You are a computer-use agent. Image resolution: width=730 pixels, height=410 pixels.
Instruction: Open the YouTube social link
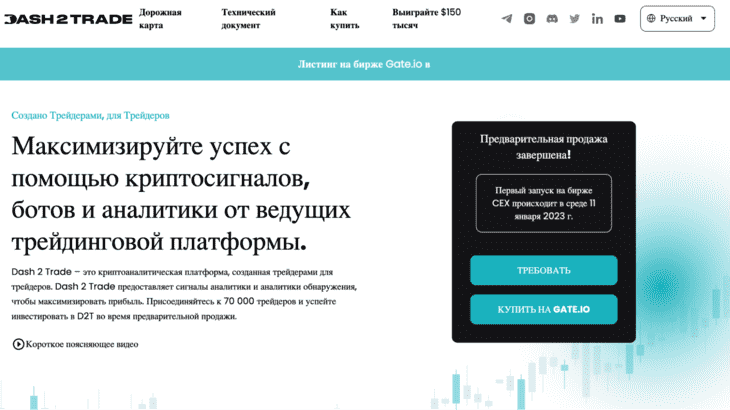coord(620,19)
